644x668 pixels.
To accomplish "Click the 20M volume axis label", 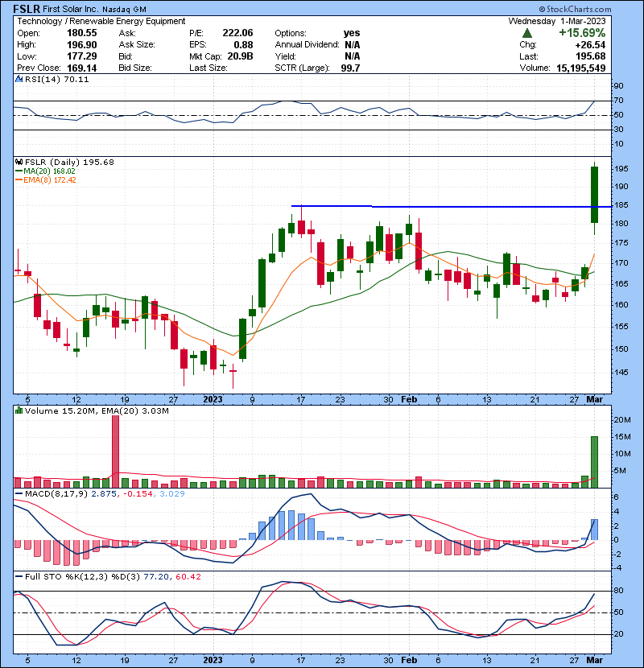I will pos(622,420).
